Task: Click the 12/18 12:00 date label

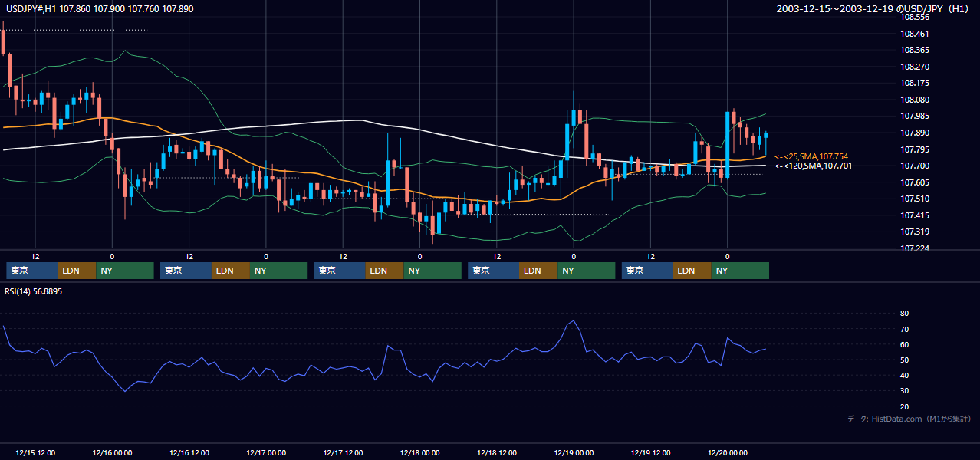Action: click(x=497, y=452)
